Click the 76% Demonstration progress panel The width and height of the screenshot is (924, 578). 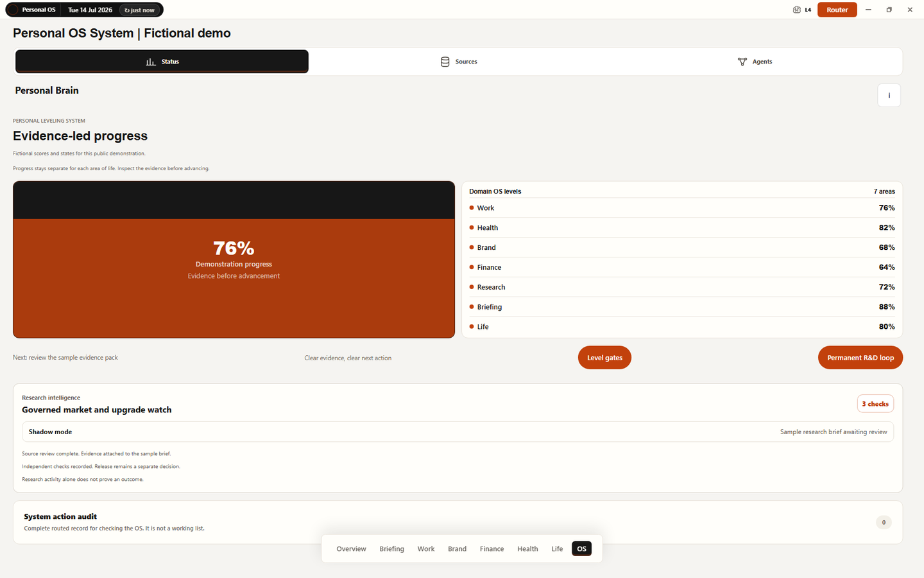[x=234, y=259]
